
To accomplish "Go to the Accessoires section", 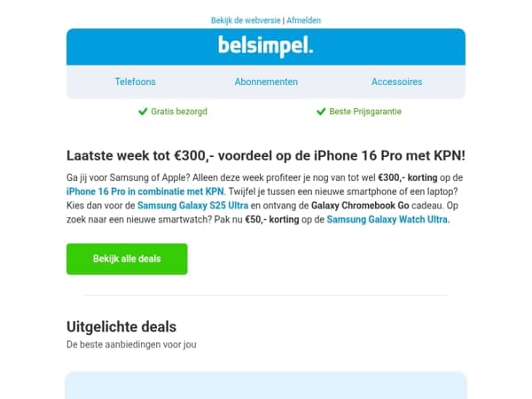I will (x=396, y=82).
